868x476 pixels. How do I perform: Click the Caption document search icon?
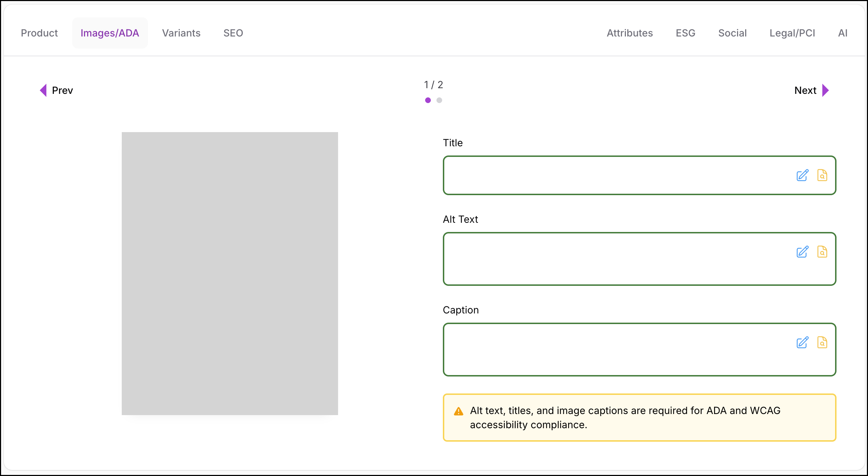point(822,342)
